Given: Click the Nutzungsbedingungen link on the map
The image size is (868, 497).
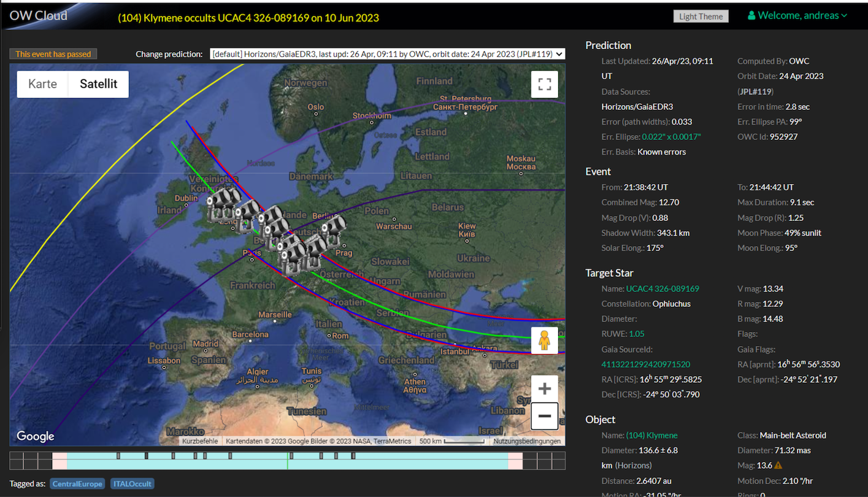Looking at the screenshot, I should tap(527, 441).
